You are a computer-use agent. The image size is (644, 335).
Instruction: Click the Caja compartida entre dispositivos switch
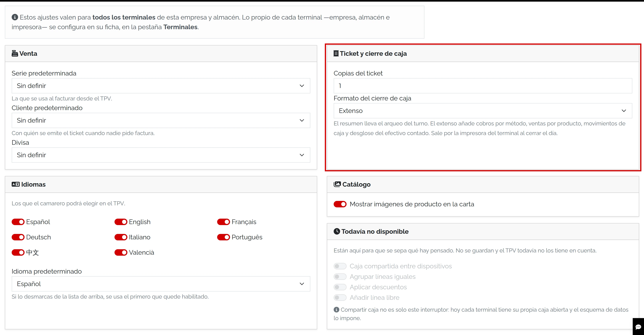(x=340, y=266)
